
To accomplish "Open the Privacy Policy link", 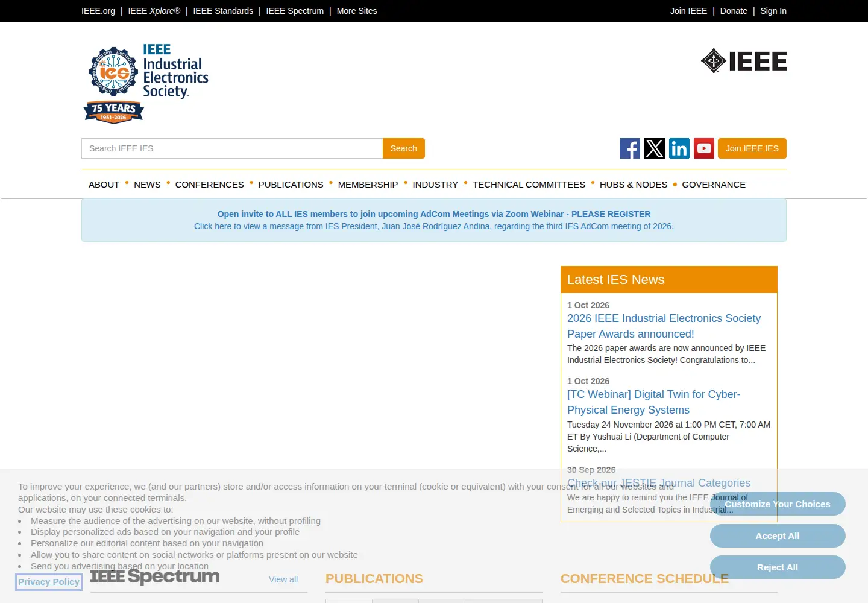I will [49, 582].
